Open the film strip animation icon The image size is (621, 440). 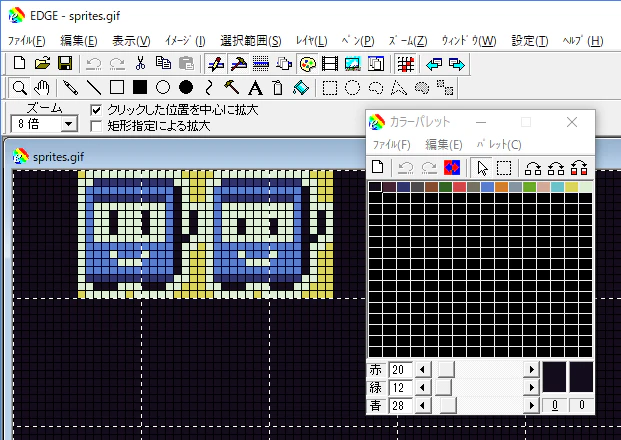point(330,64)
